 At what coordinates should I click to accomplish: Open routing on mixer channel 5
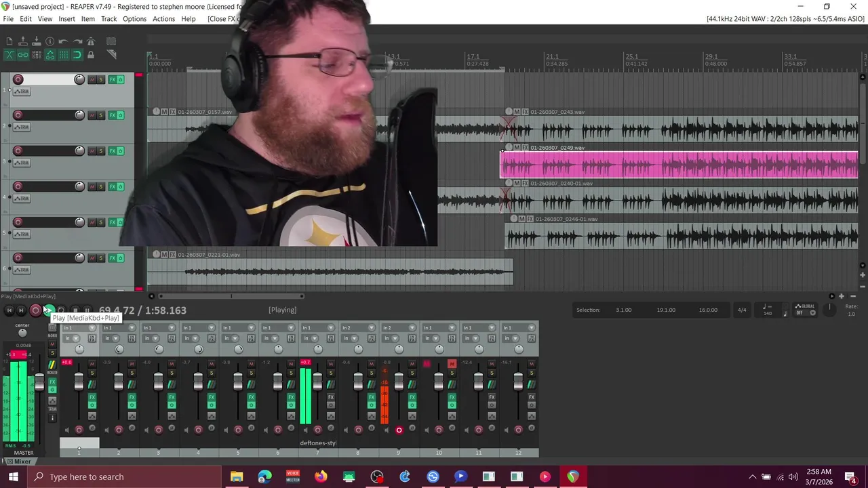(251, 384)
